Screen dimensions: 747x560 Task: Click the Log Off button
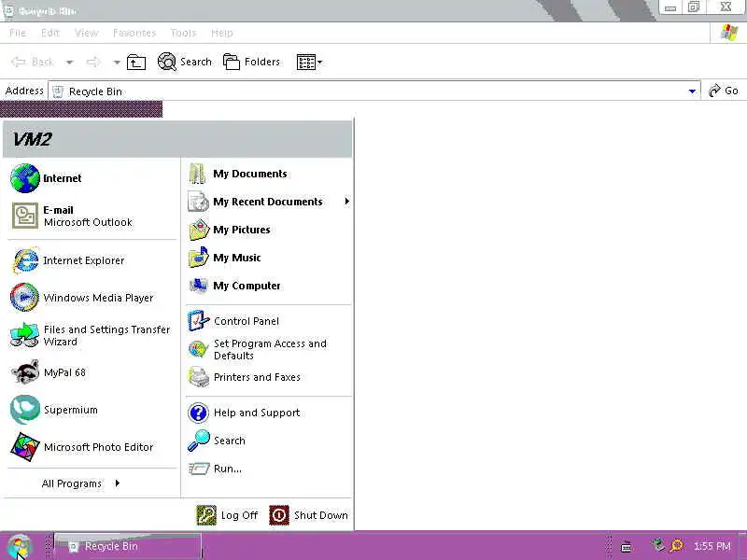pyautogui.click(x=227, y=515)
